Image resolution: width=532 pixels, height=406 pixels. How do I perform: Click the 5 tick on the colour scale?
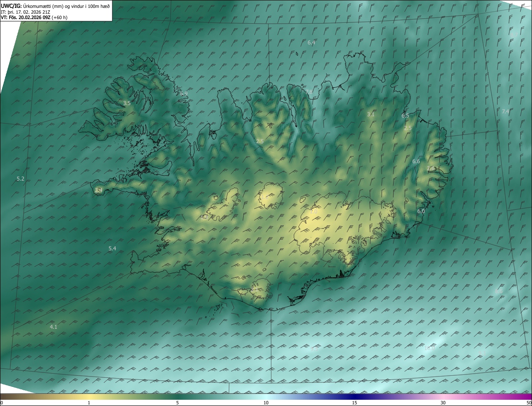177,403
